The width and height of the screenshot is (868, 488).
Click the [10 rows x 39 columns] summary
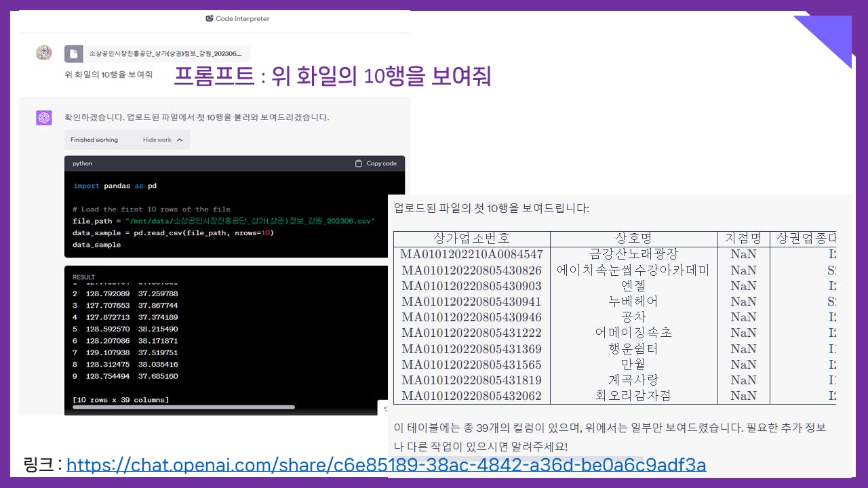[x=121, y=400]
